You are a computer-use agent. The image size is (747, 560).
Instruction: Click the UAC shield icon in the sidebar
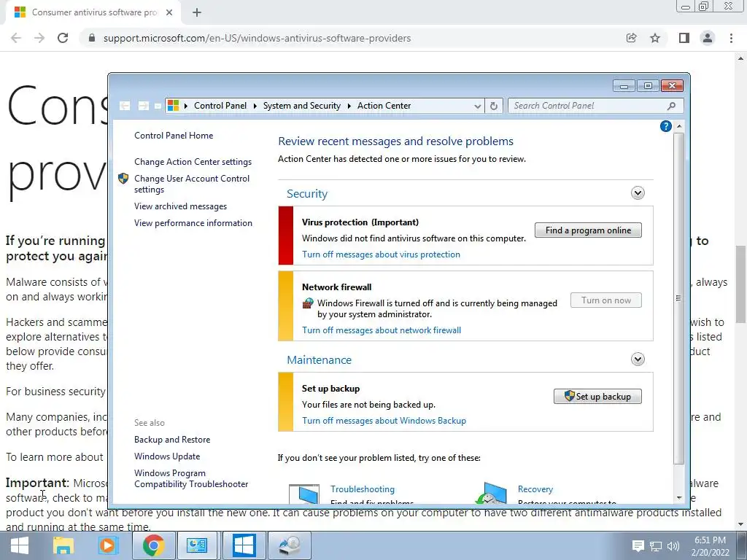pyautogui.click(x=123, y=179)
